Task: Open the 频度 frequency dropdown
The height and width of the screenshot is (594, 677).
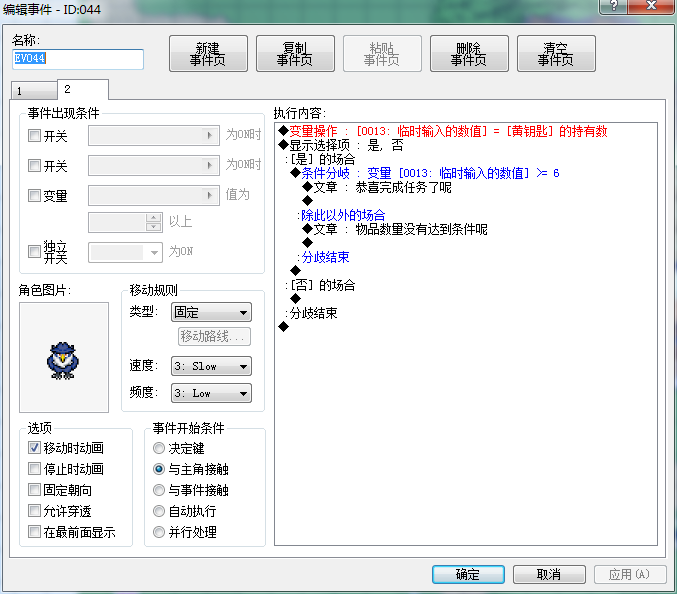Action: pos(211,393)
